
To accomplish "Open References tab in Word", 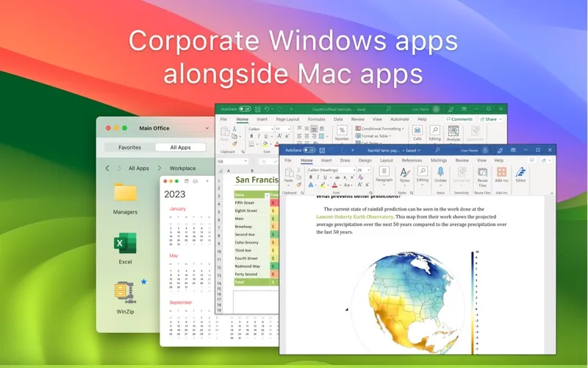I will [x=412, y=160].
